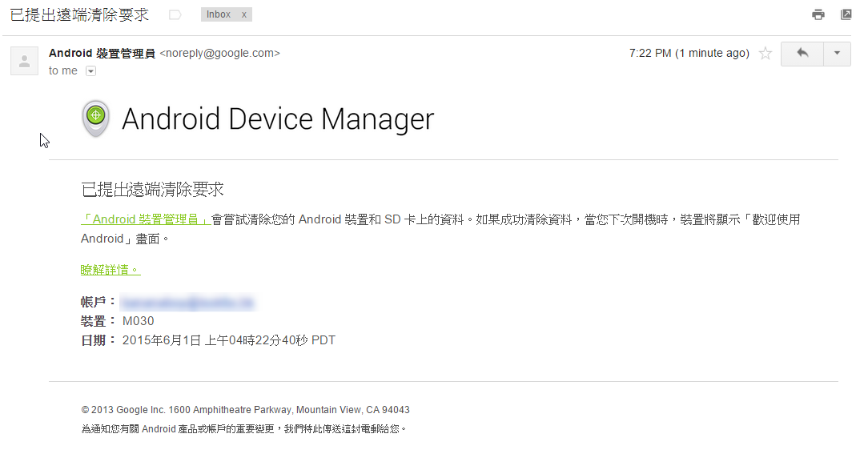Star this message from Android Device Manager
This screenshot has height=466, width=868.
[765, 54]
